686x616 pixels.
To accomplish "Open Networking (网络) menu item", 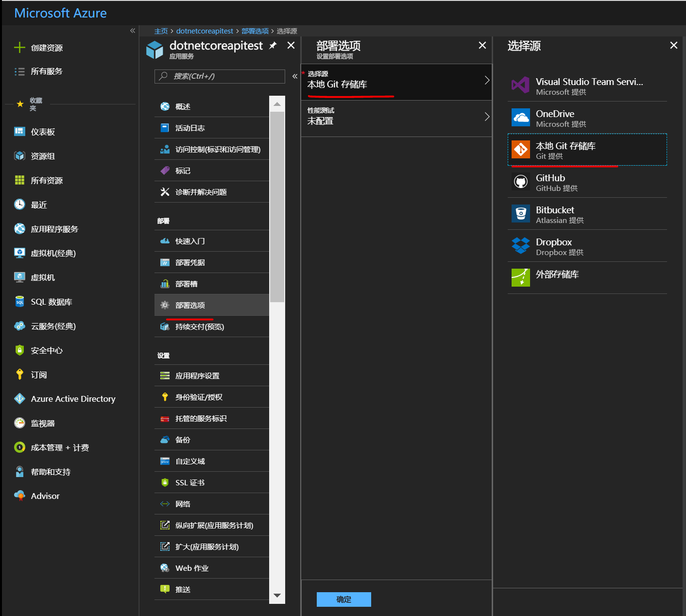I will (212, 504).
